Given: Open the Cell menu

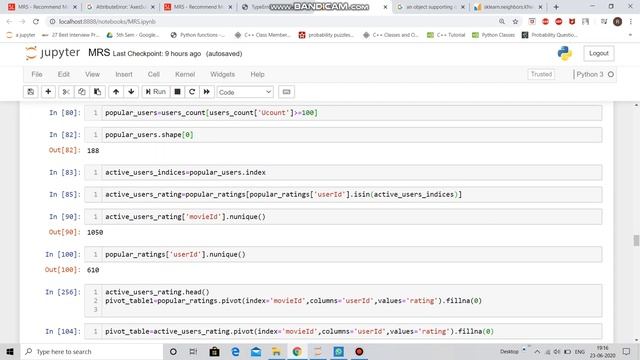Looking at the screenshot, I should point(153,74).
